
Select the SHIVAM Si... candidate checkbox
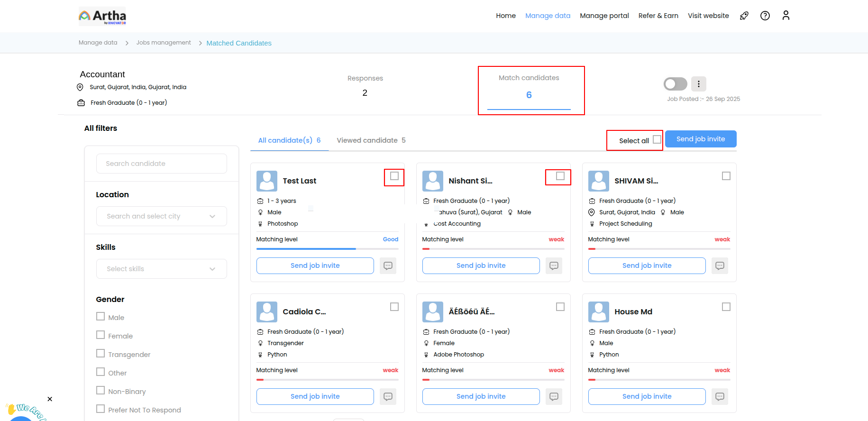click(726, 176)
